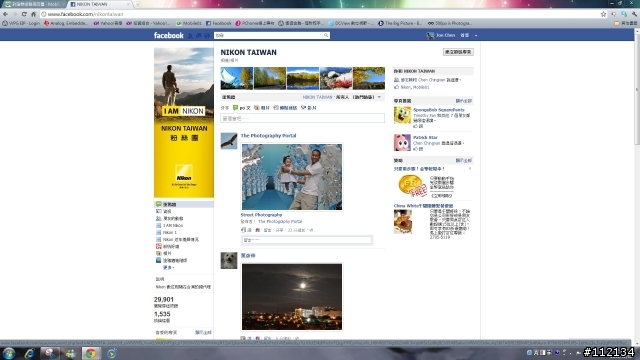Open The Big Picture bookmark

click(400, 23)
